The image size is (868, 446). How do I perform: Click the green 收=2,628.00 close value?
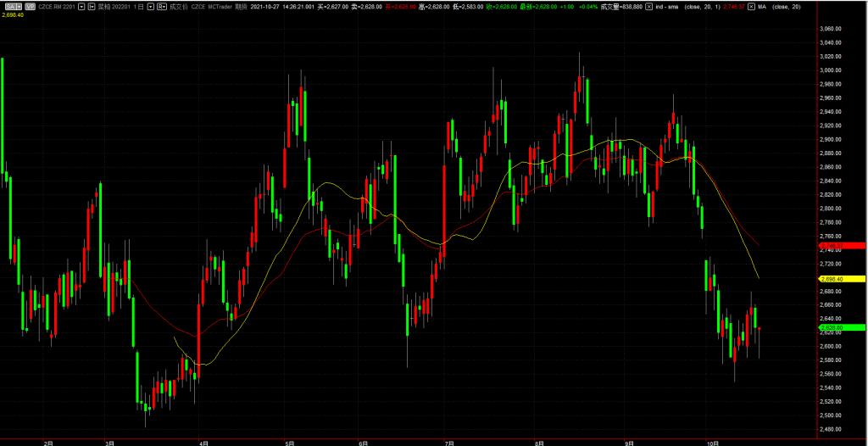click(502, 7)
